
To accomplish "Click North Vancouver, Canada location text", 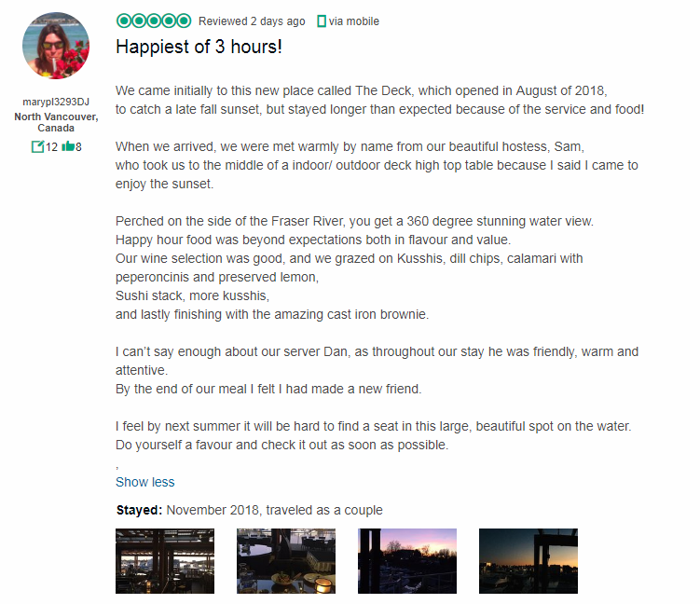I will tap(56, 122).
